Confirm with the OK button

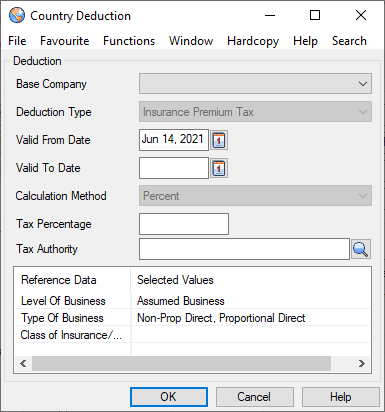point(169,397)
